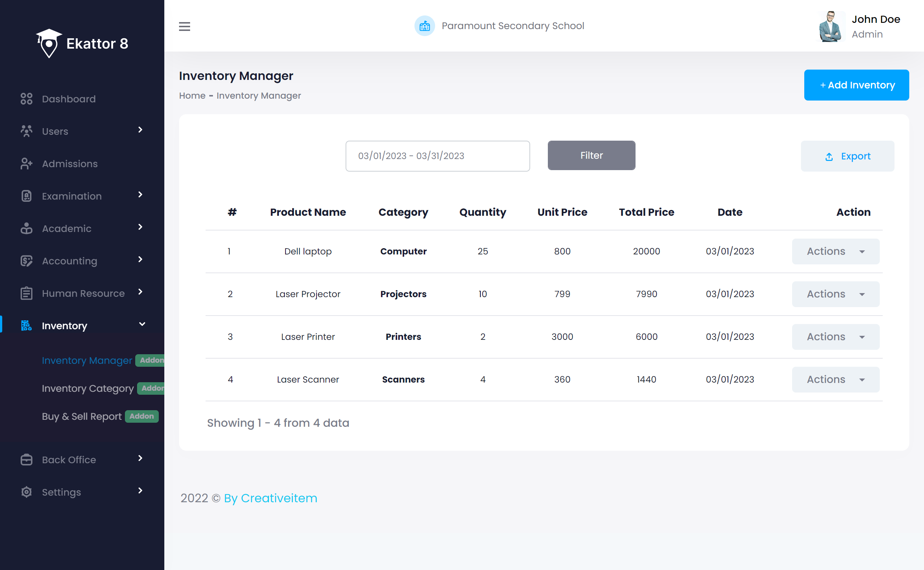Click the Admissions add-user icon
The height and width of the screenshot is (570, 924).
pos(27,163)
